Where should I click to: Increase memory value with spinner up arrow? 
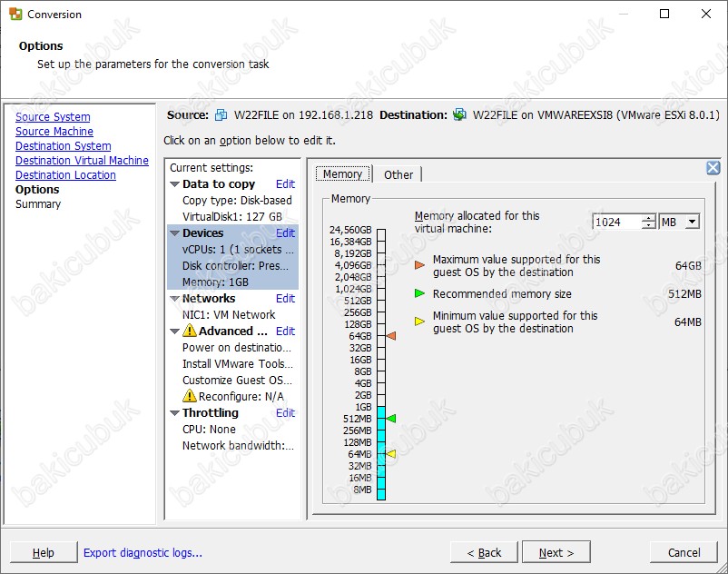(x=649, y=218)
